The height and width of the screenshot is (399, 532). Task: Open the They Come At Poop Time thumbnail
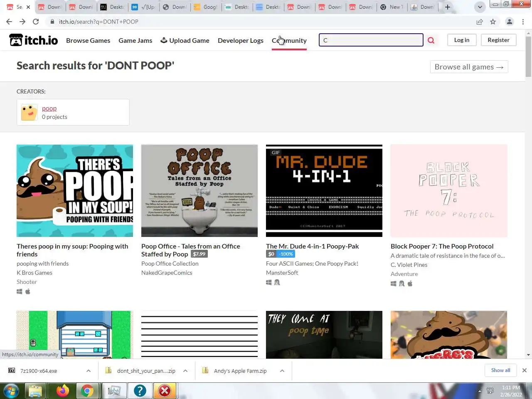click(x=324, y=335)
